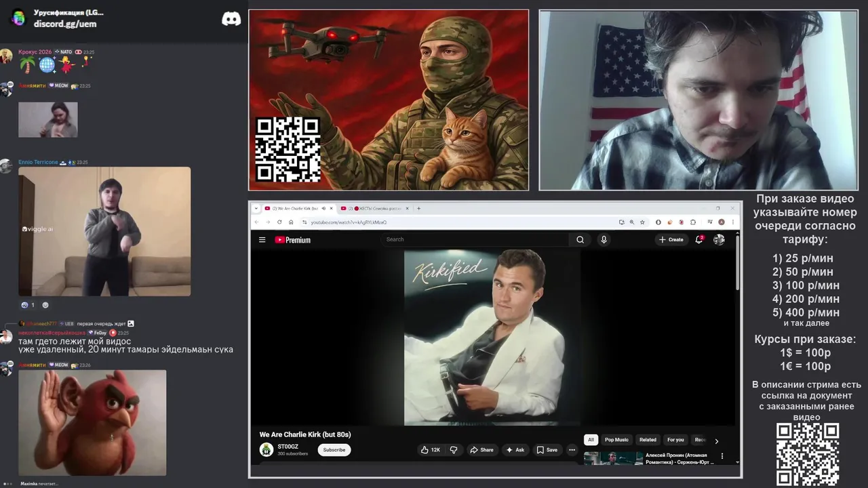This screenshot has height=488, width=868.
Task: Click the Крокус 2026 username
Action: pos(35,52)
